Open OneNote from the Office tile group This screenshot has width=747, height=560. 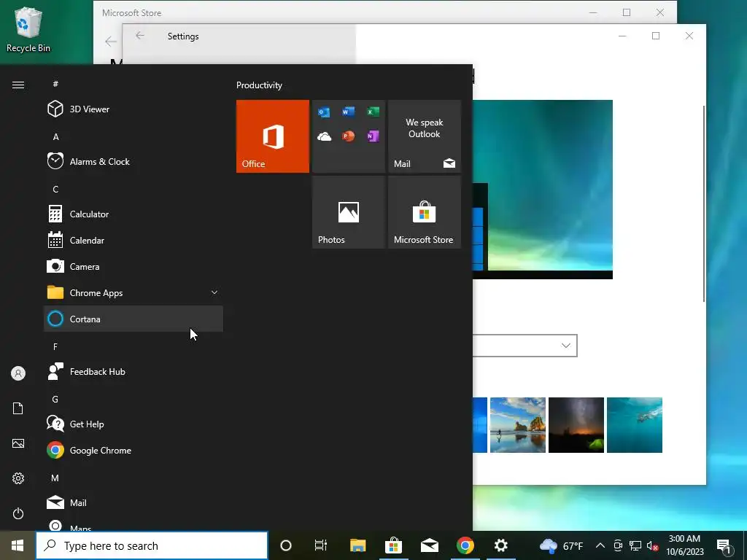373,136
